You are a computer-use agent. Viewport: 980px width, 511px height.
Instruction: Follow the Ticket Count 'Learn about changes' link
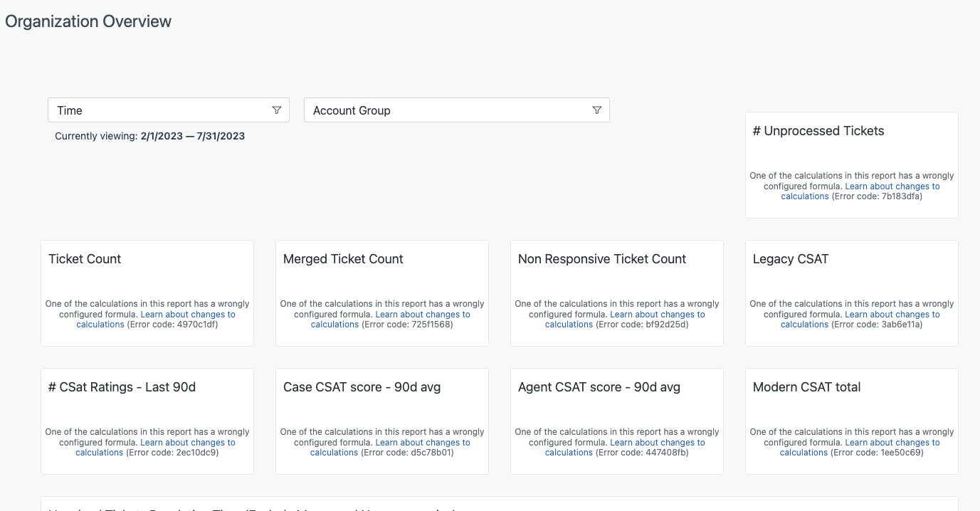point(187,315)
